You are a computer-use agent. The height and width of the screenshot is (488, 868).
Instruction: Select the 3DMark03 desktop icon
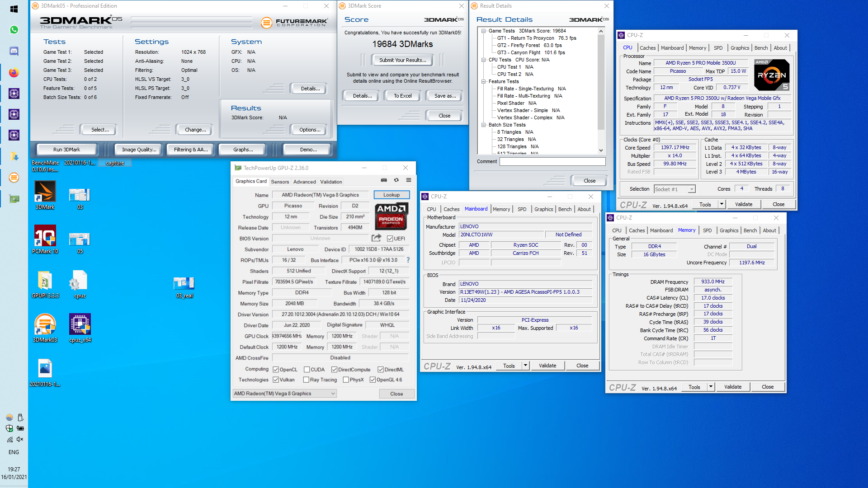pyautogui.click(x=45, y=328)
